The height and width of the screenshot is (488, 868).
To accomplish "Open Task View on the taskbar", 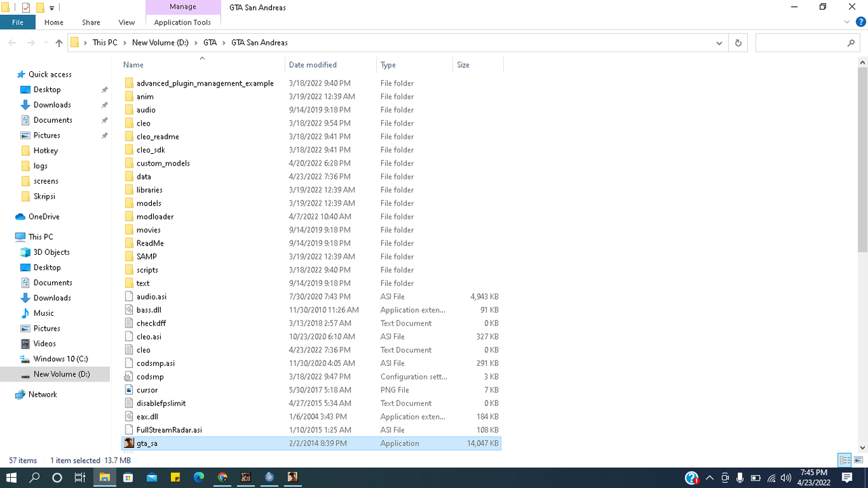I will [x=80, y=478].
